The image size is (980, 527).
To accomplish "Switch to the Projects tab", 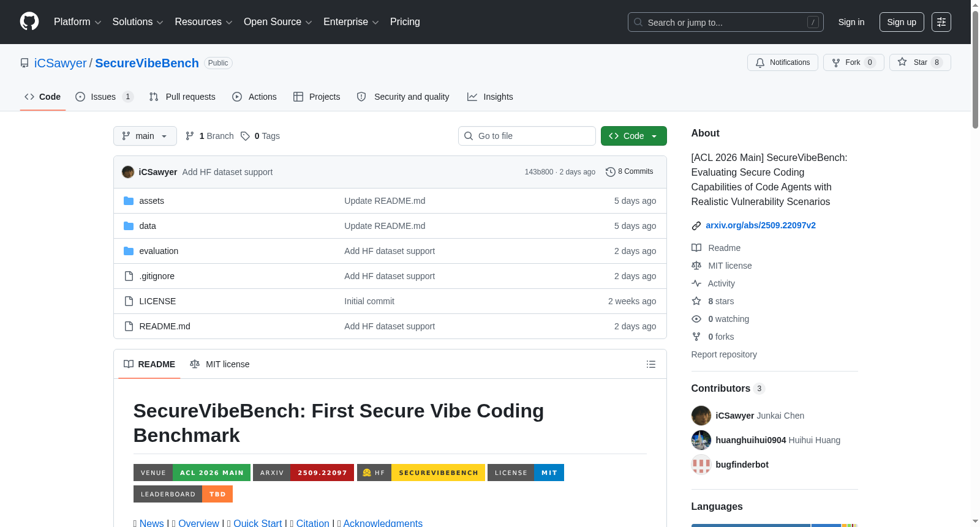I will point(317,97).
